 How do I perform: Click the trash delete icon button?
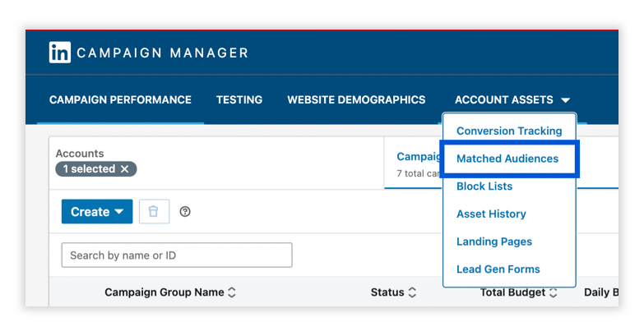pos(154,211)
